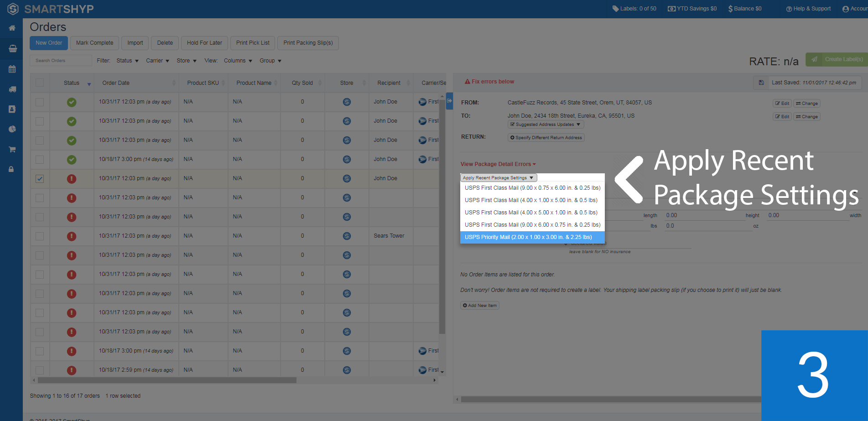The image size is (868, 421).
Task: Select the header select-all checkbox
Action: coord(40,83)
